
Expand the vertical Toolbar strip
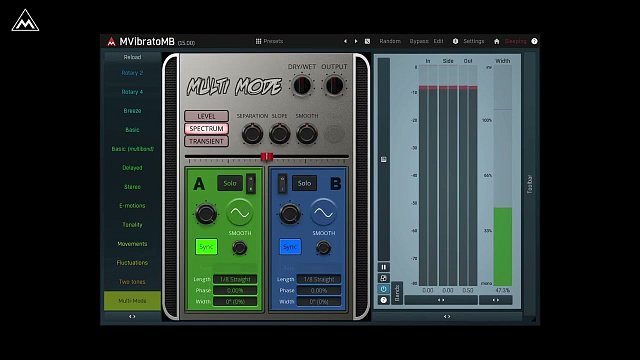pyautogui.click(x=530, y=184)
